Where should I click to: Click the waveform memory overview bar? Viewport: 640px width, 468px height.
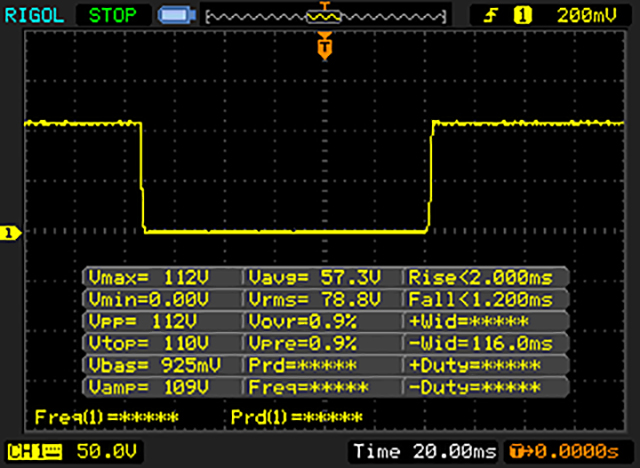click(x=325, y=17)
